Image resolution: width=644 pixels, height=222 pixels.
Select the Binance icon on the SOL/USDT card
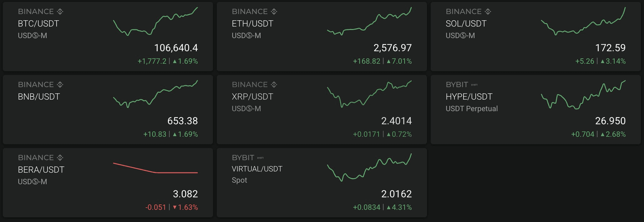pyautogui.click(x=487, y=11)
